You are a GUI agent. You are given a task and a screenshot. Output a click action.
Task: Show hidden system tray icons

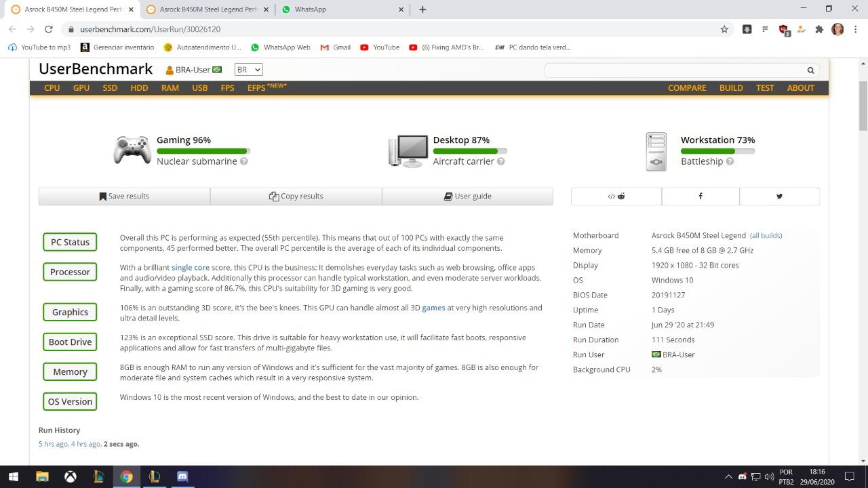click(x=729, y=476)
